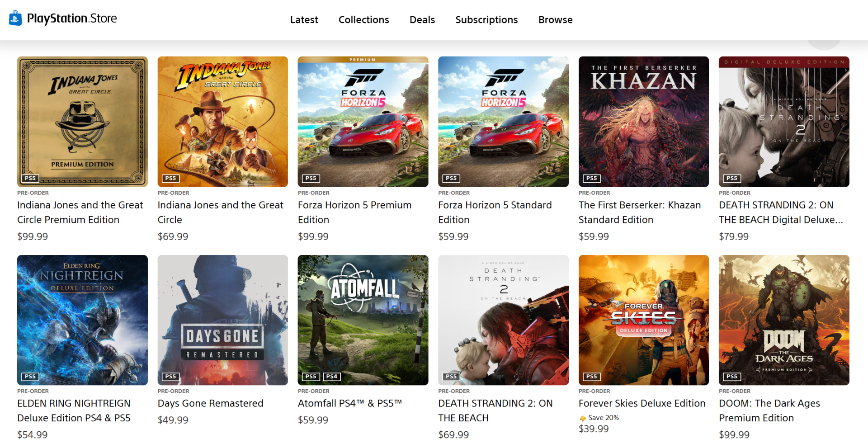Open the Latest menu item
The image size is (868, 448).
click(304, 20)
